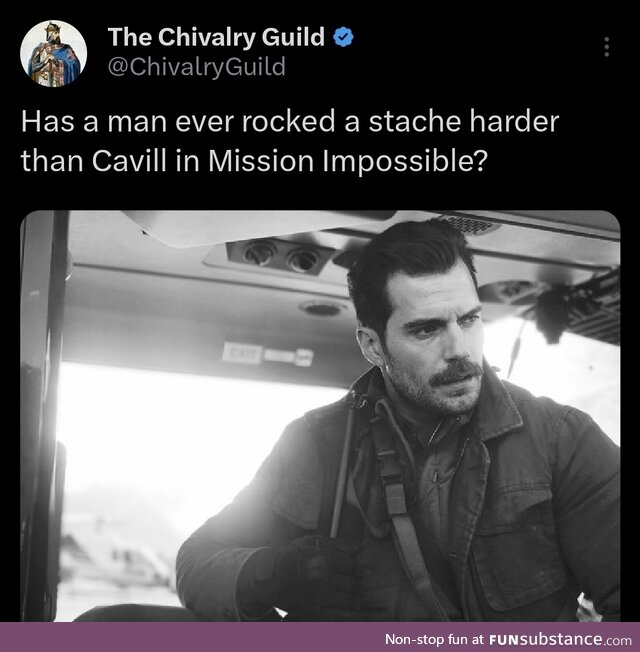Click the twin ceiling vents in photo
The height and width of the screenshot is (652, 640).
point(279,255)
